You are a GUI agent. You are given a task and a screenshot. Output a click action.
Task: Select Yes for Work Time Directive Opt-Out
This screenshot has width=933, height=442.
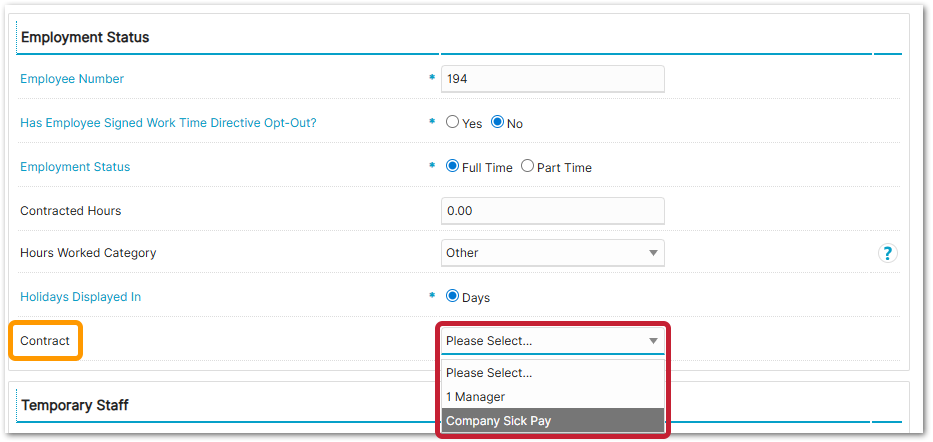click(x=453, y=123)
